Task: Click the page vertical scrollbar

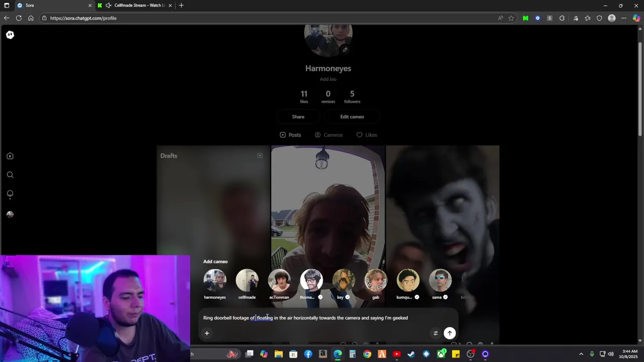Action: (x=640, y=88)
